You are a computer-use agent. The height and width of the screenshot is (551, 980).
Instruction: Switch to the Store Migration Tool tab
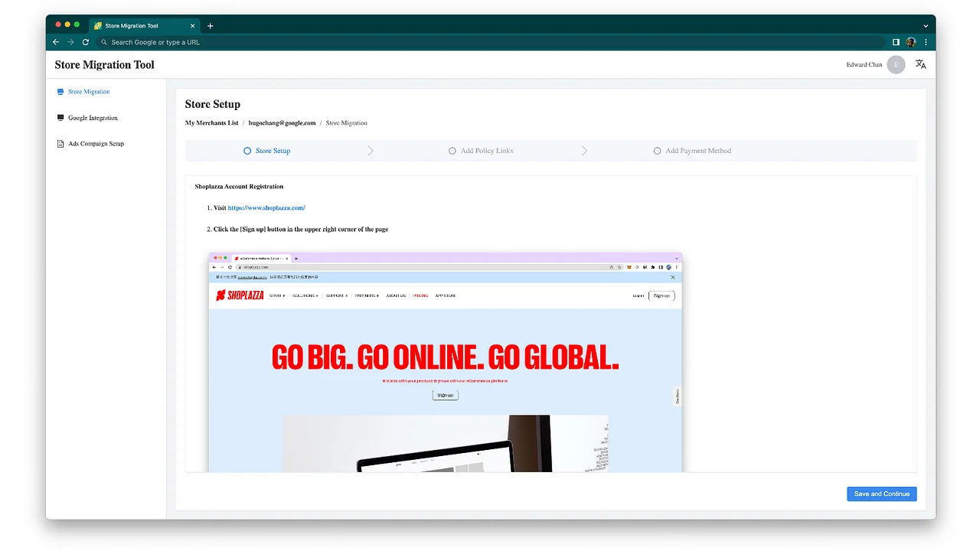click(136, 25)
